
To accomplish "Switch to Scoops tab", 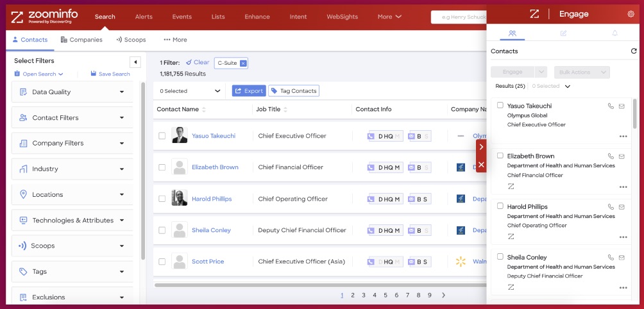I will coord(131,40).
